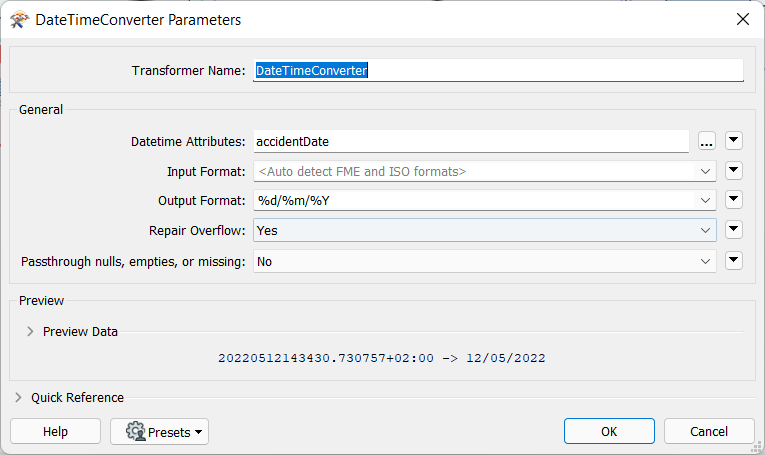Open the Output Format dropdown
Screen dimensions: 765x455
click(x=707, y=201)
